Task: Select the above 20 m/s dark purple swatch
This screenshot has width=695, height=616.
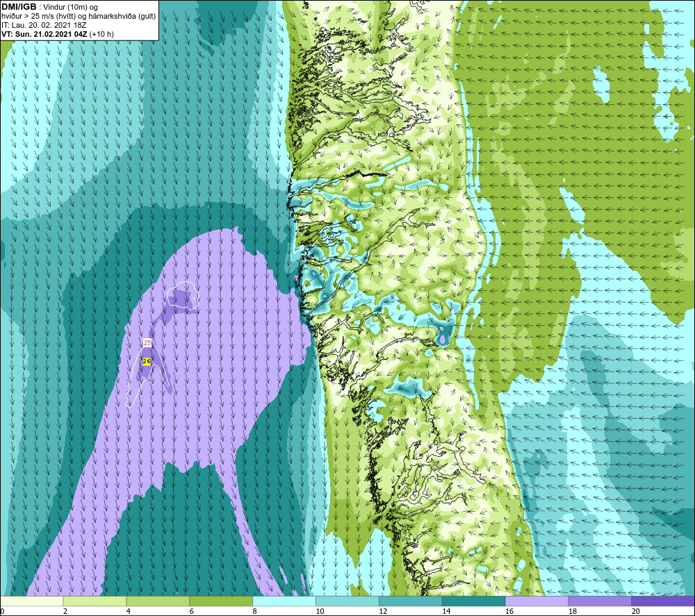Action: point(662,601)
